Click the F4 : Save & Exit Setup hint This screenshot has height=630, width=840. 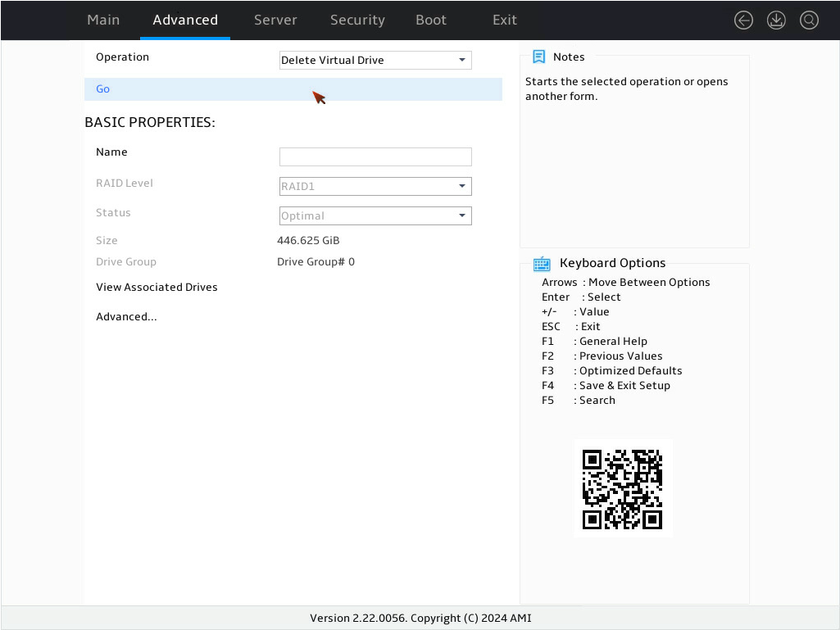pos(606,386)
